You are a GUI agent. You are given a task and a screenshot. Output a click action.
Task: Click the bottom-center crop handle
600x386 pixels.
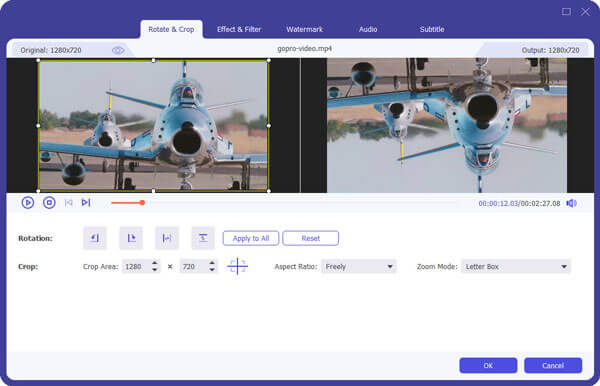tap(153, 191)
